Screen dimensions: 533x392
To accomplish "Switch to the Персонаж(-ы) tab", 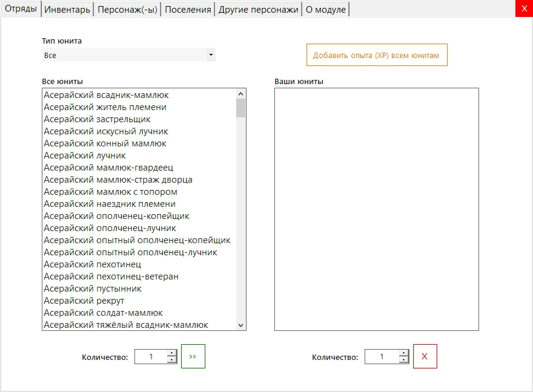I will click(x=127, y=9).
